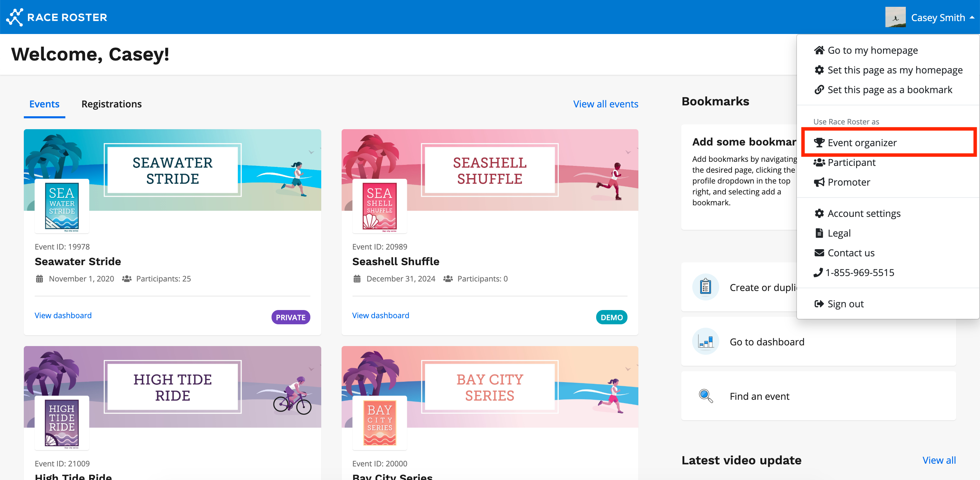Click the Go to dashboard chart icon
Screen dimensions: 980x480
[x=705, y=342]
